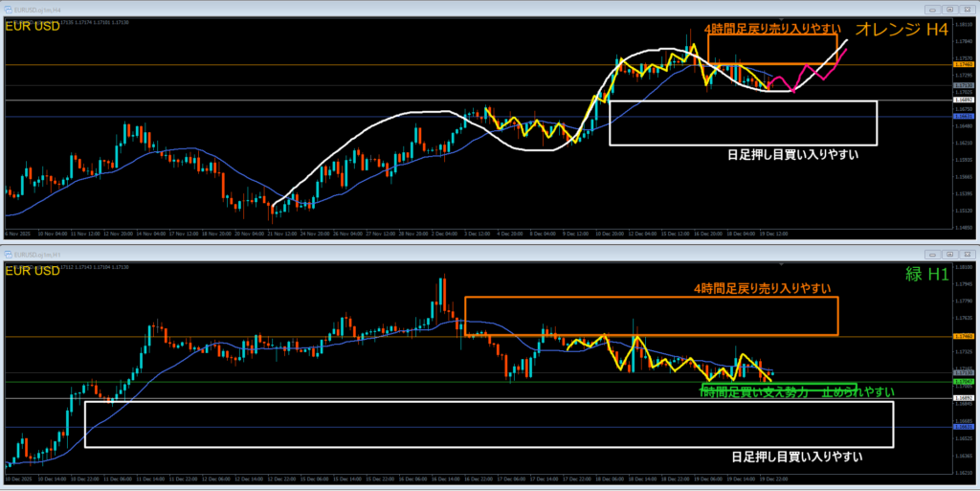Screen dimensions: 980x491
Task: Click '19 Dec 12:00' on H4 time axis
Action: click(775, 234)
